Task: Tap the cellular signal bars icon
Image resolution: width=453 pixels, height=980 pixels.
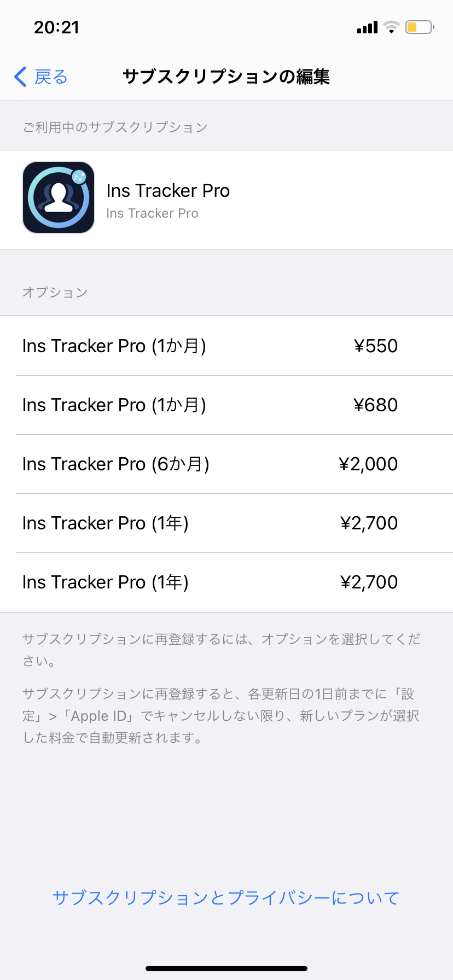Action: pos(367,27)
